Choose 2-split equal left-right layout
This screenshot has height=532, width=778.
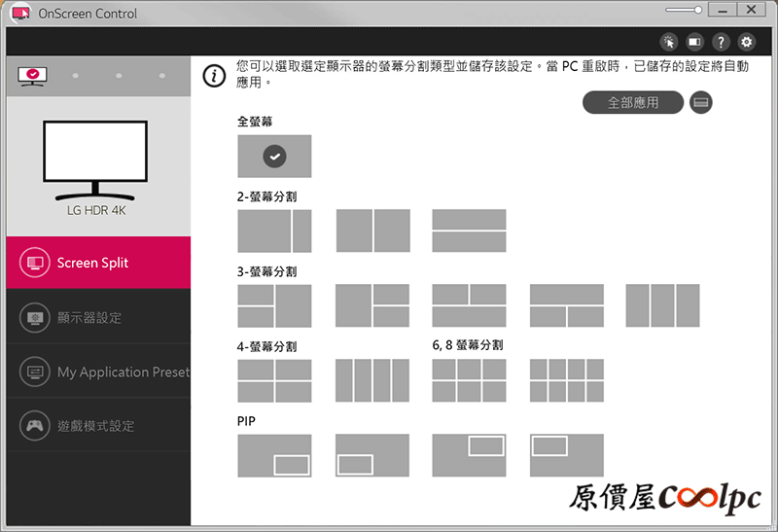tap(373, 231)
